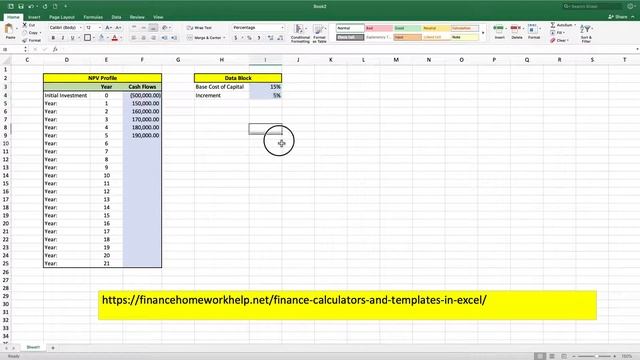The width and height of the screenshot is (640, 360).
Task: Toggle Wrap Text option
Action: 199,27
